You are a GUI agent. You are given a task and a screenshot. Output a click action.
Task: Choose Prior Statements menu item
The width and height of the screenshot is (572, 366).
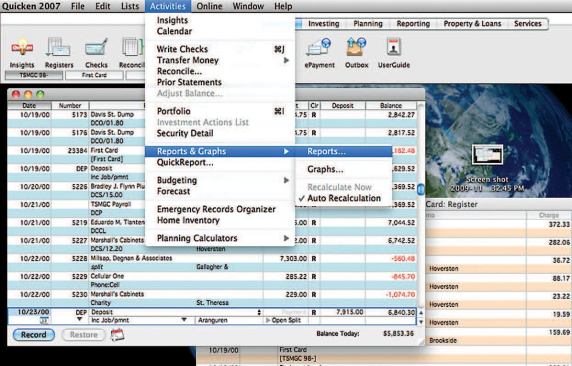[220, 82]
